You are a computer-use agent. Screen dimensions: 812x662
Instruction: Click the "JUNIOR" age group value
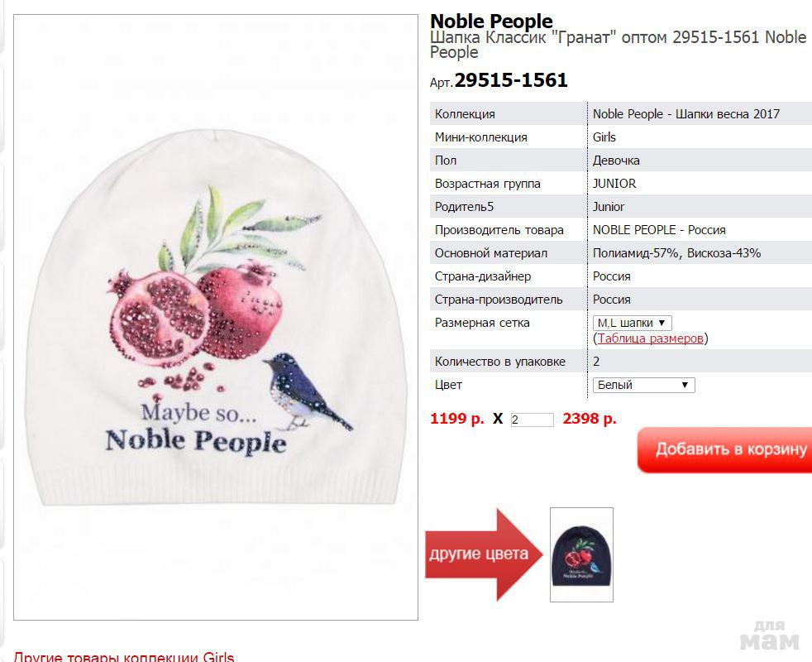(614, 184)
